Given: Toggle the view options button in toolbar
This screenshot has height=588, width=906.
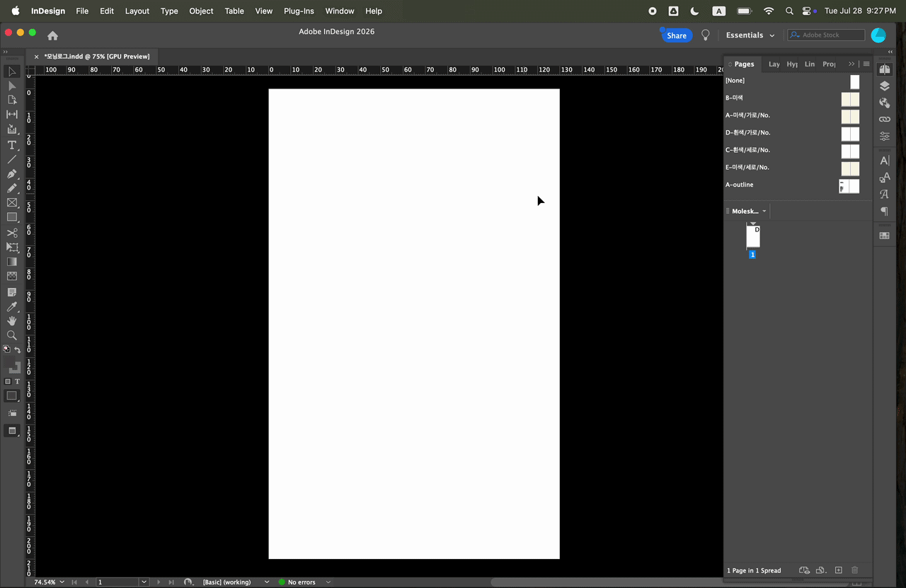Looking at the screenshot, I should point(12,413).
